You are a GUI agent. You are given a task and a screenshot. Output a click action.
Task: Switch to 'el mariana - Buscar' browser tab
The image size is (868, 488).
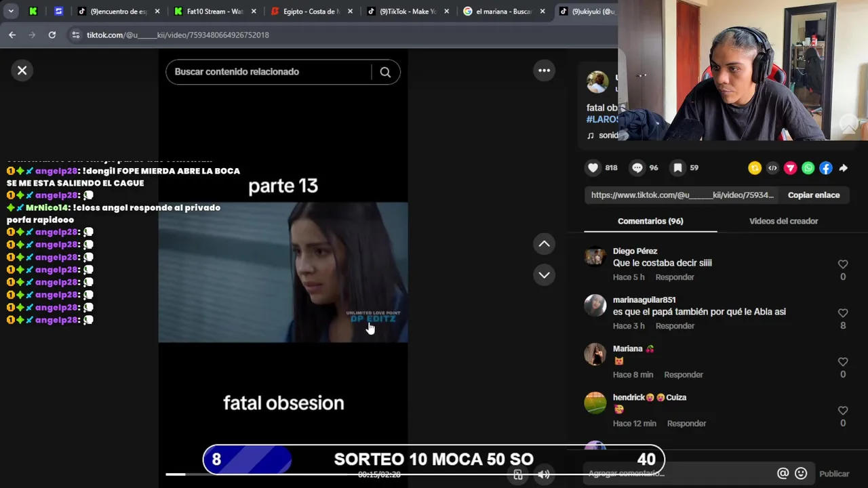pyautogui.click(x=505, y=12)
